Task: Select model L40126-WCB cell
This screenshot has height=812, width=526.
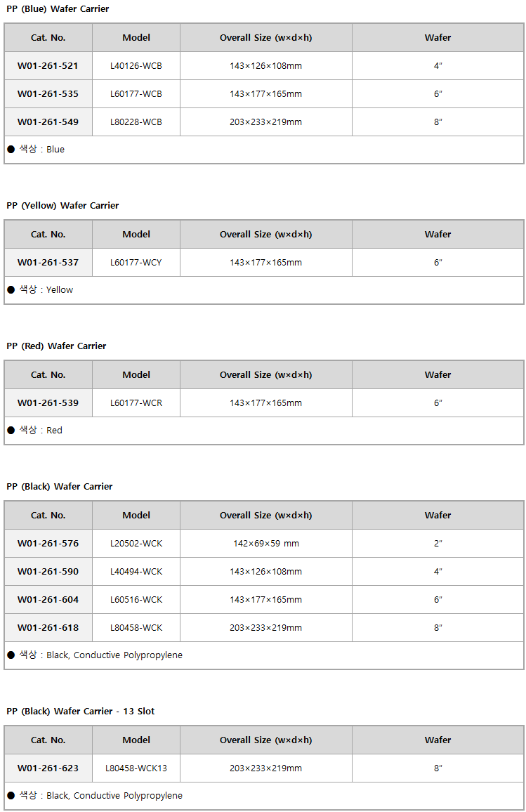Action: click(x=136, y=66)
